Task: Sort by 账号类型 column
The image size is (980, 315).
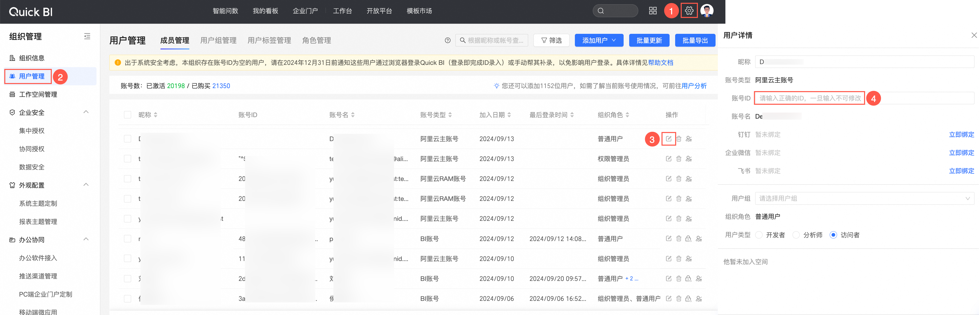Action: coord(450,115)
